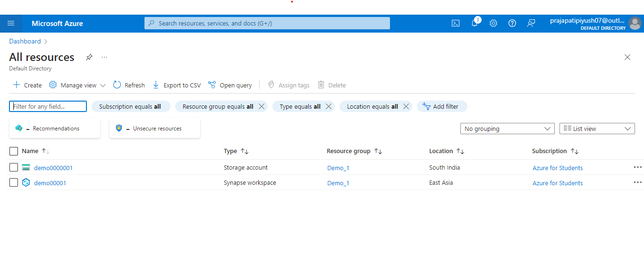Click the account email and directory label
This screenshot has width=644, height=258.
click(x=588, y=24)
